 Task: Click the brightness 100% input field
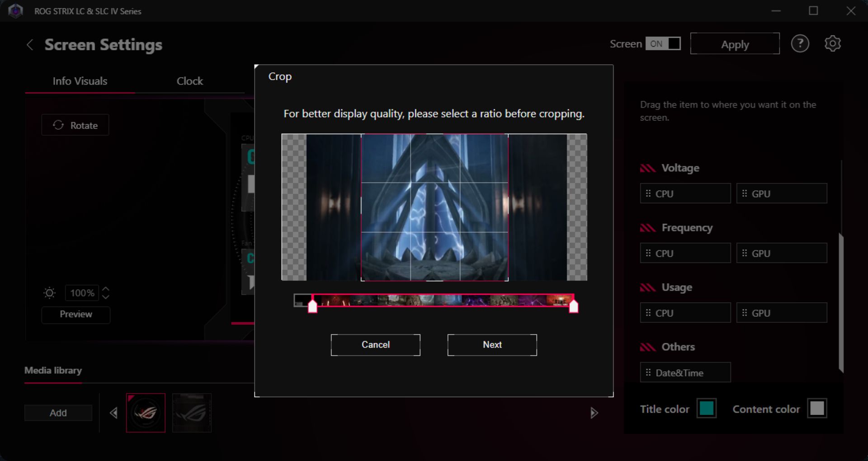82,293
